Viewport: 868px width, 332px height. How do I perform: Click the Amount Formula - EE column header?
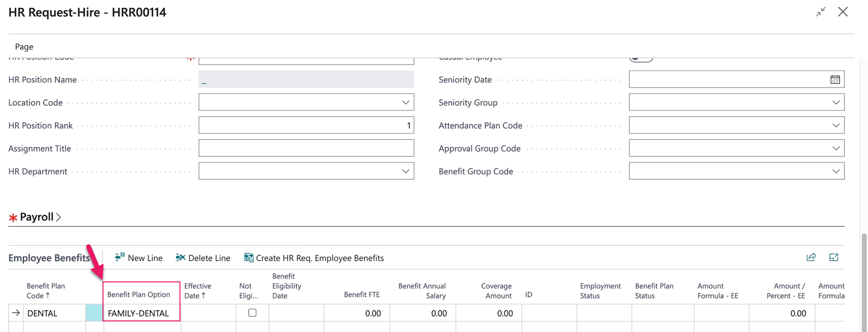tap(717, 291)
